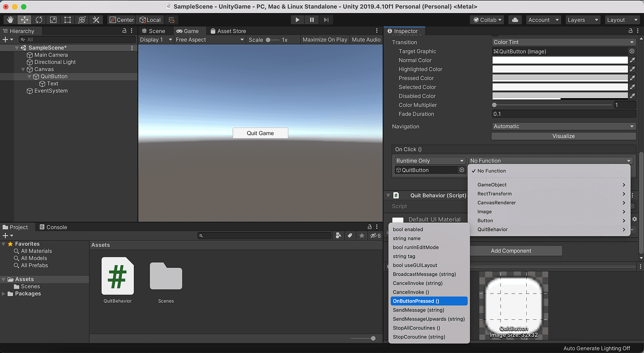Image resolution: width=644 pixels, height=353 pixels.
Task: Switch to the Console tab
Action: pos(53,227)
